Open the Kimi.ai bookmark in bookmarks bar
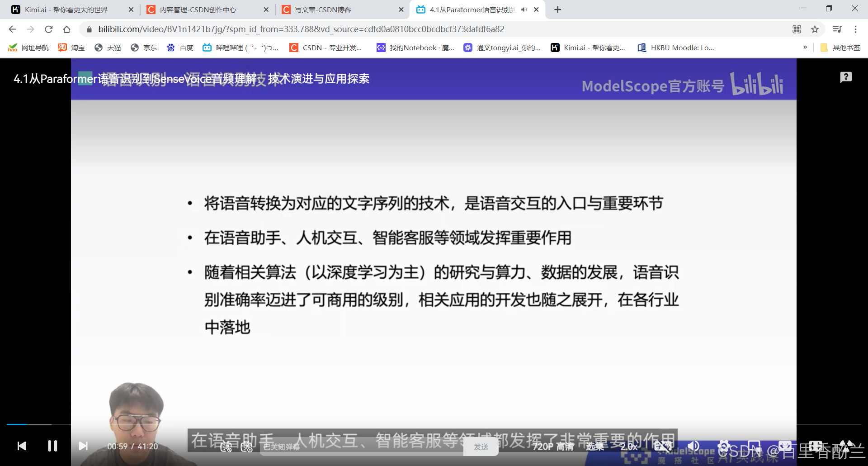 (x=588, y=48)
